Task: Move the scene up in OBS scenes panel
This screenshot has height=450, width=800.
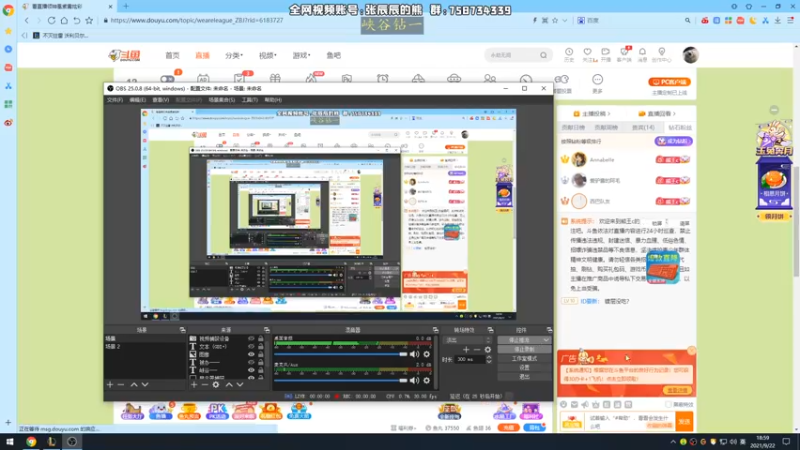Action: (x=134, y=385)
